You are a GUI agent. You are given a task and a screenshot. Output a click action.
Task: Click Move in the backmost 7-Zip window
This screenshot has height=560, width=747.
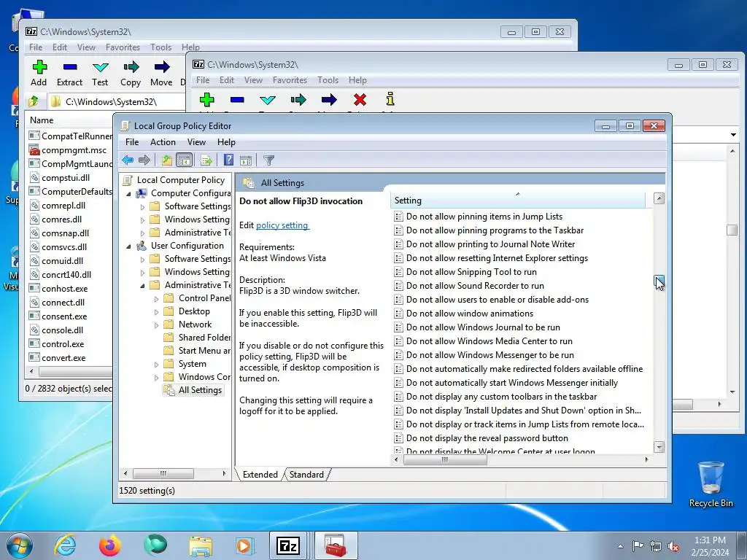[161, 74]
